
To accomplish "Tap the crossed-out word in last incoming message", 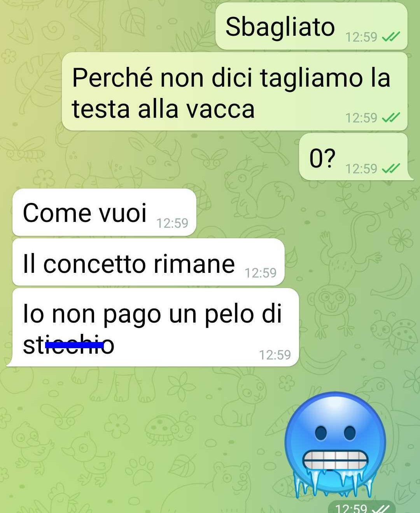I will (69, 344).
